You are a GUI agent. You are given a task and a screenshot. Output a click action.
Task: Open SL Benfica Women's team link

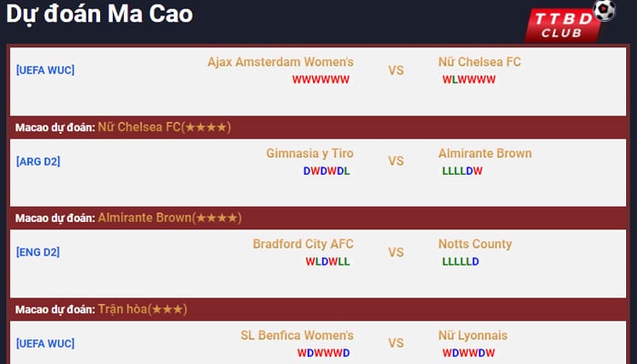(297, 335)
